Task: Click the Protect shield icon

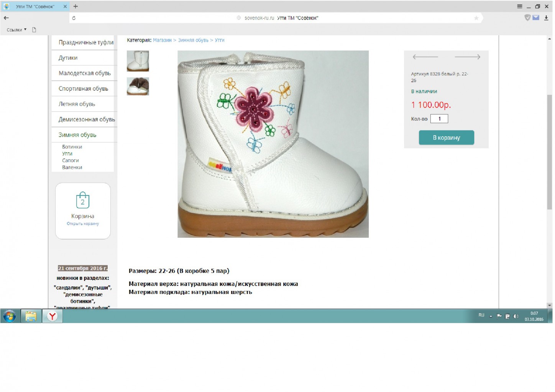Action: coord(527,18)
